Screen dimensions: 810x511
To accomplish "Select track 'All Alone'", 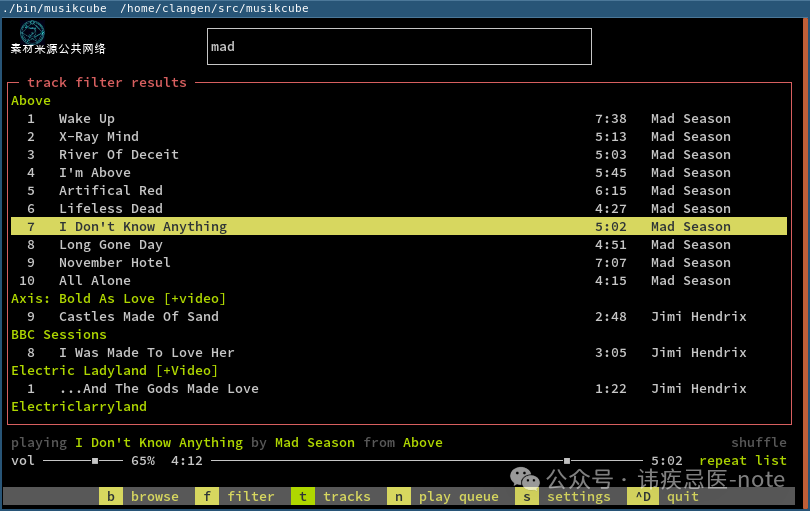I will coord(399,281).
